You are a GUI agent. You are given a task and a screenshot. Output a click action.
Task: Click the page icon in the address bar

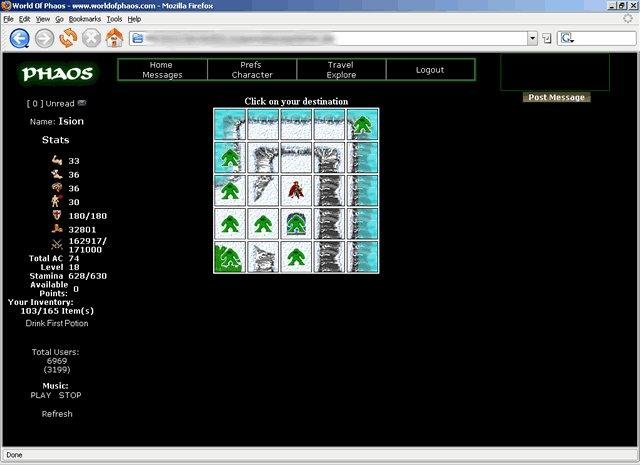(138, 38)
